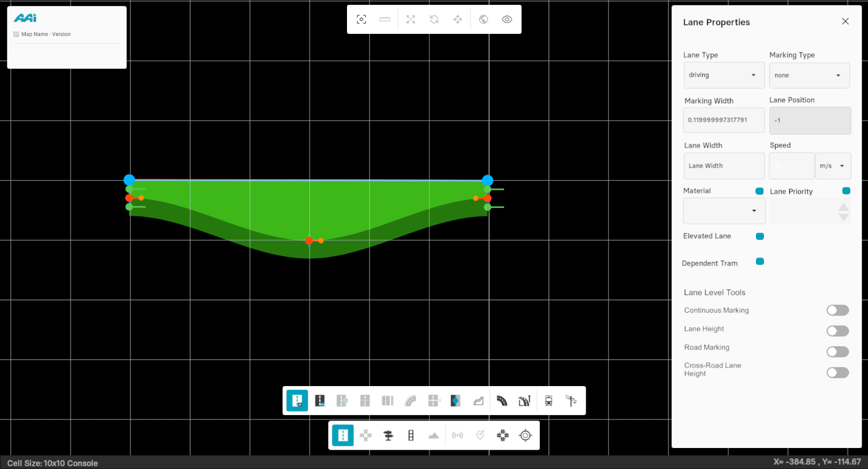Enable the Continuous Marking switch

837,310
